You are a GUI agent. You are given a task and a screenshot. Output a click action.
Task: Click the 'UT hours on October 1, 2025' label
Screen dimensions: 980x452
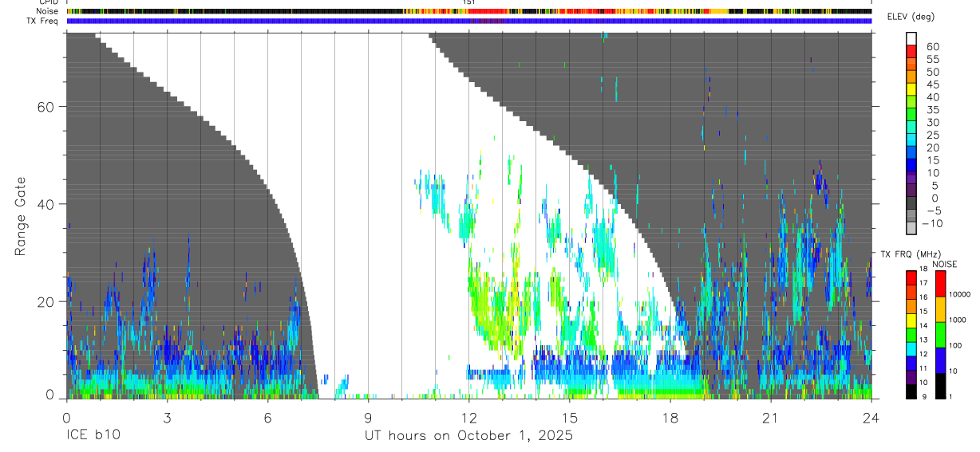point(468,436)
